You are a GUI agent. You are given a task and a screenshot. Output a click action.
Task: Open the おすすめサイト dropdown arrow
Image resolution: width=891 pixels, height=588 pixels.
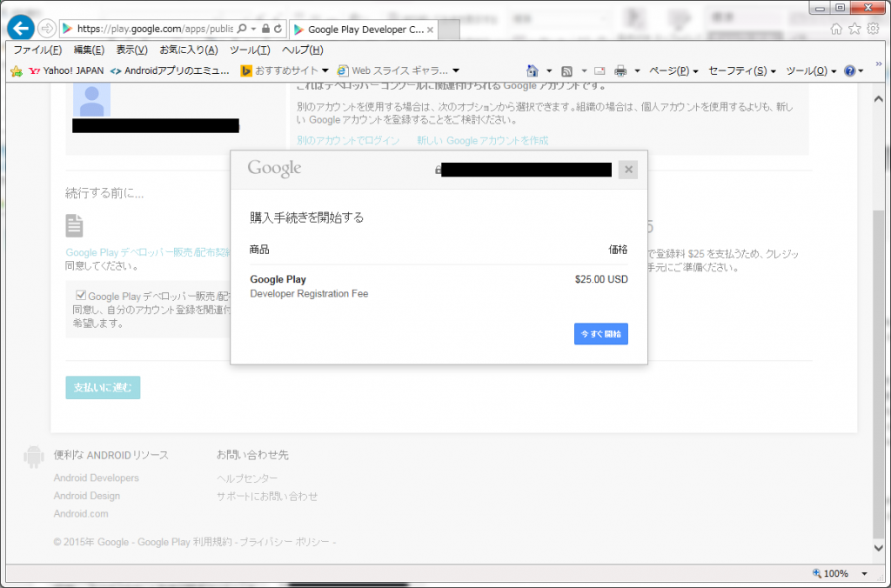point(324,70)
